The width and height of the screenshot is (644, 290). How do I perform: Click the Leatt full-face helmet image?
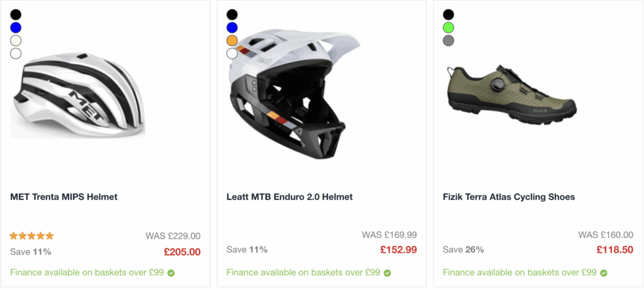coord(294,93)
